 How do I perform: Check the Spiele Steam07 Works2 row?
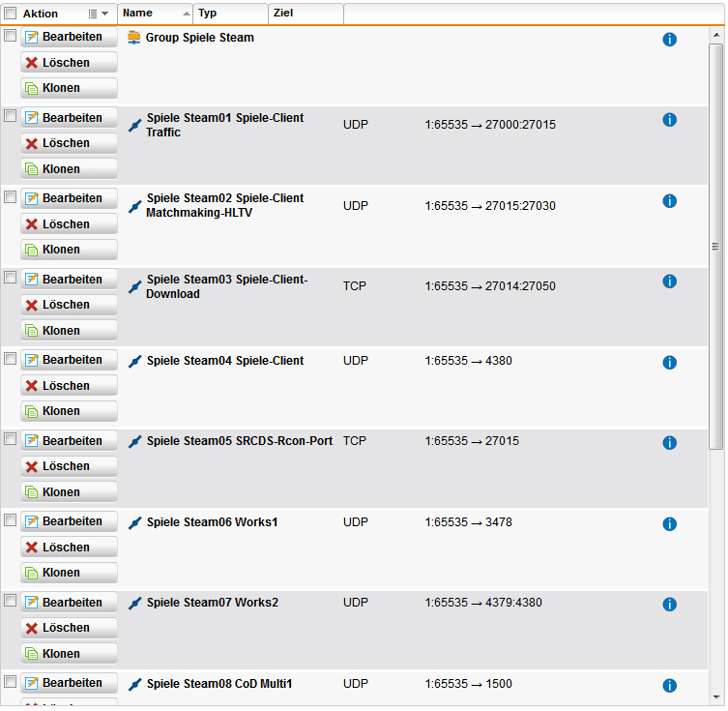[x=11, y=601]
